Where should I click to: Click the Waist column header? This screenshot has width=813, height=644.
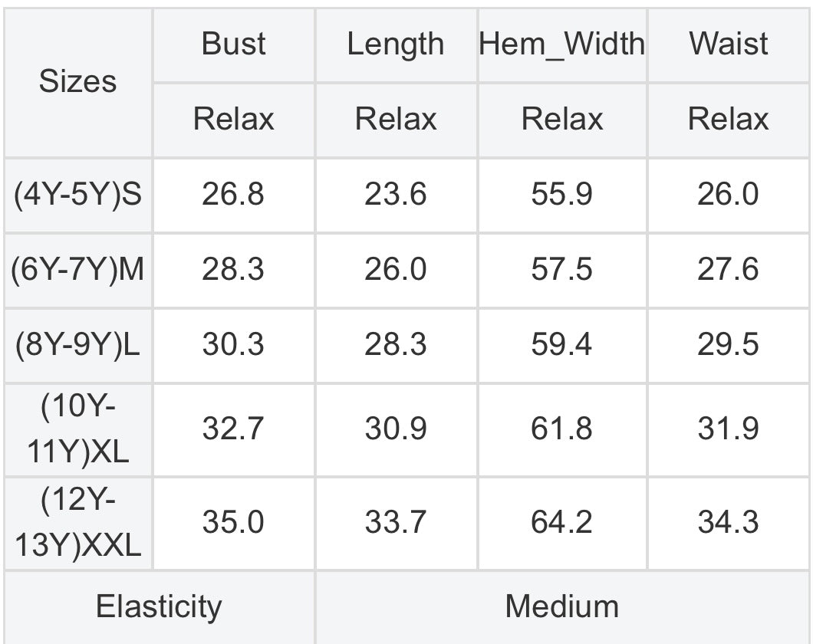pyautogui.click(x=728, y=44)
